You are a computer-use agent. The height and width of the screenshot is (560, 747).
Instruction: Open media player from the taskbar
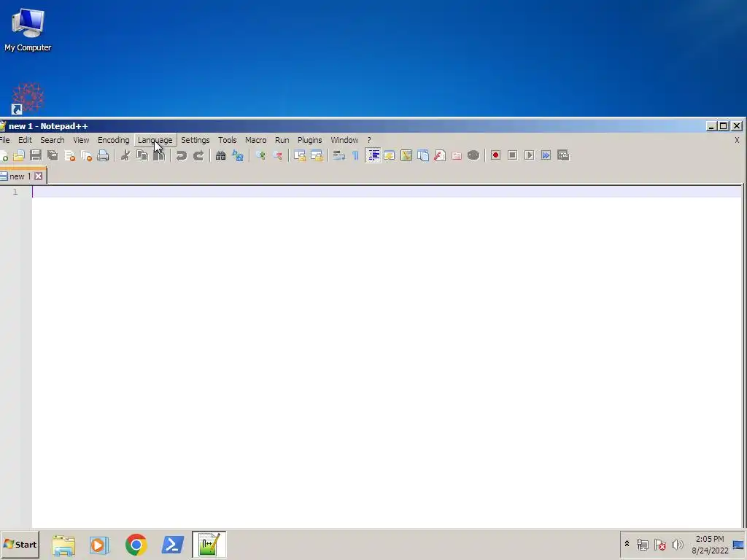point(99,545)
